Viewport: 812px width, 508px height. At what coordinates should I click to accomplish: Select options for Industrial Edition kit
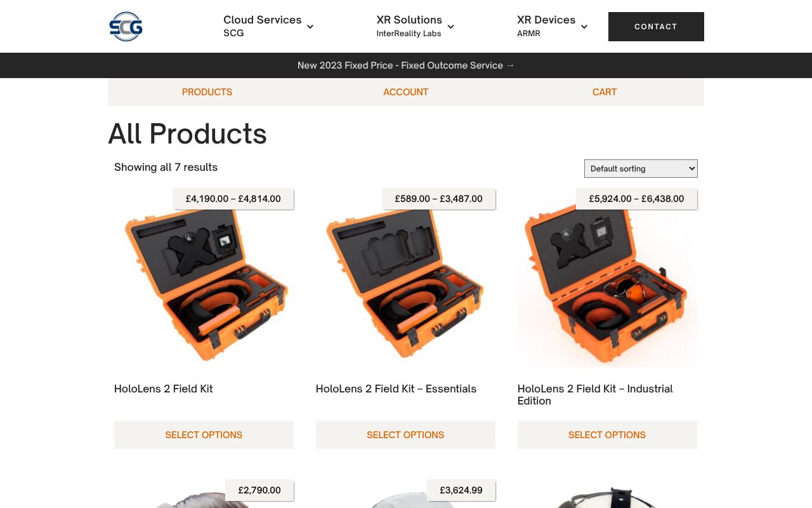[607, 435]
